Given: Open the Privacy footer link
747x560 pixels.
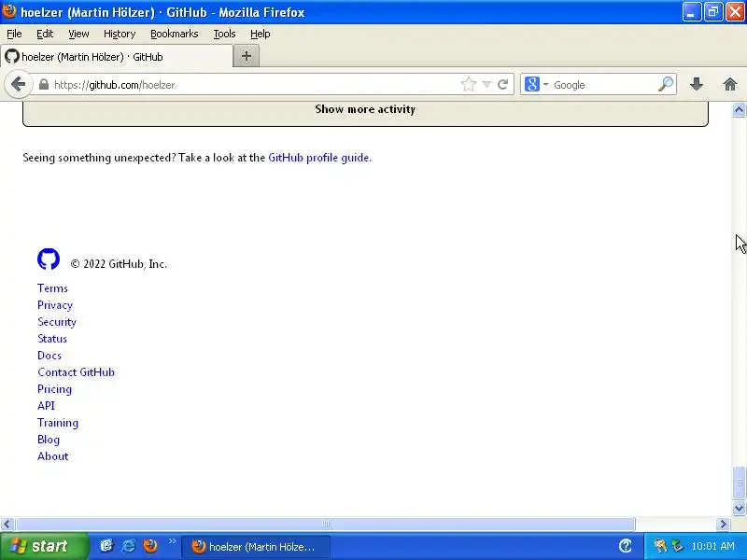Looking at the screenshot, I should coord(55,305).
